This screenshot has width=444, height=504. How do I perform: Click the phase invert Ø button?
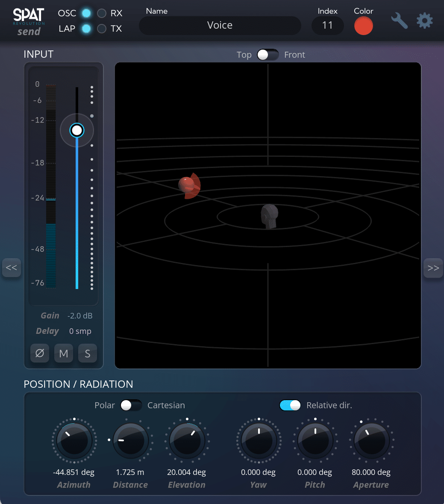point(40,354)
